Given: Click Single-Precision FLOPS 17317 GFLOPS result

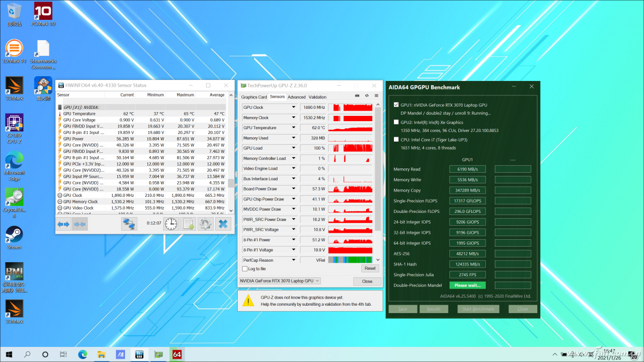Looking at the screenshot, I should coord(467,201).
